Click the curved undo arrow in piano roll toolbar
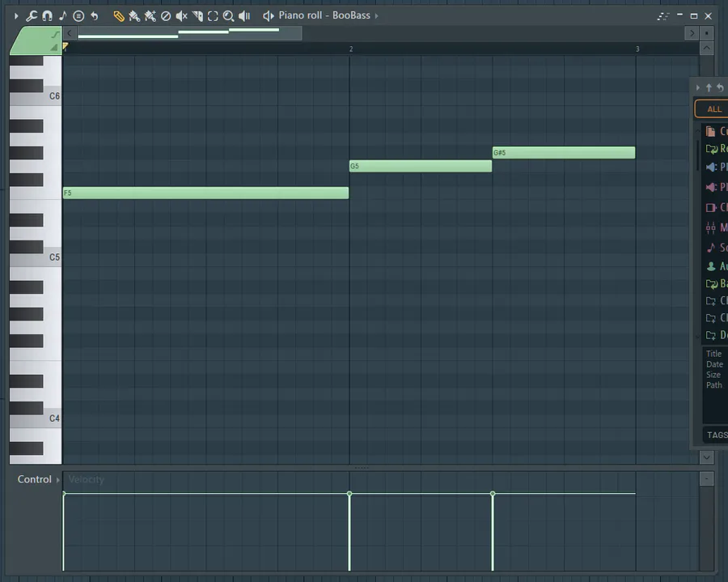 (95, 16)
